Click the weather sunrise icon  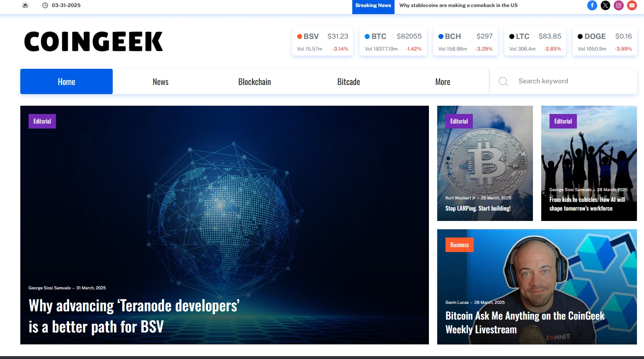[x=25, y=5]
